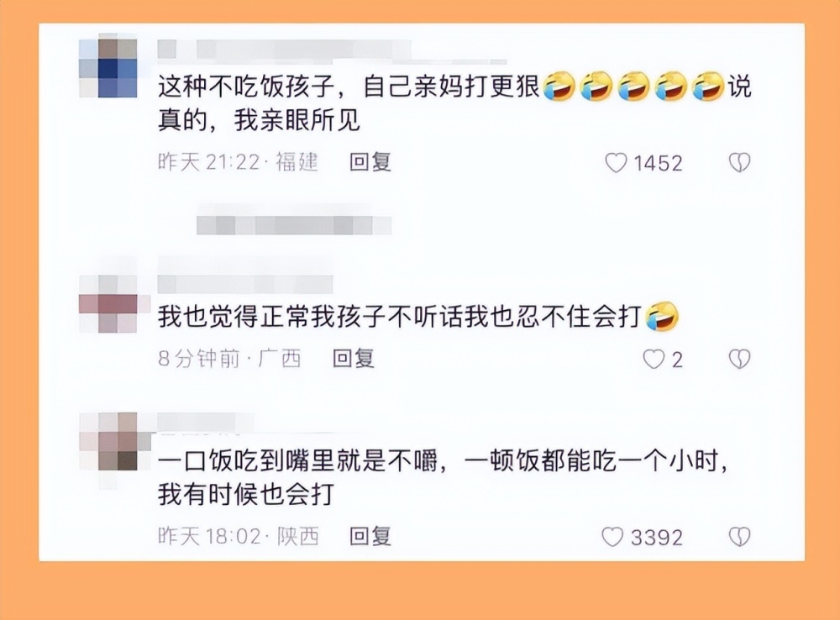Open second commenter's blurred username
This screenshot has width=840, height=620.
(x=245, y=284)
